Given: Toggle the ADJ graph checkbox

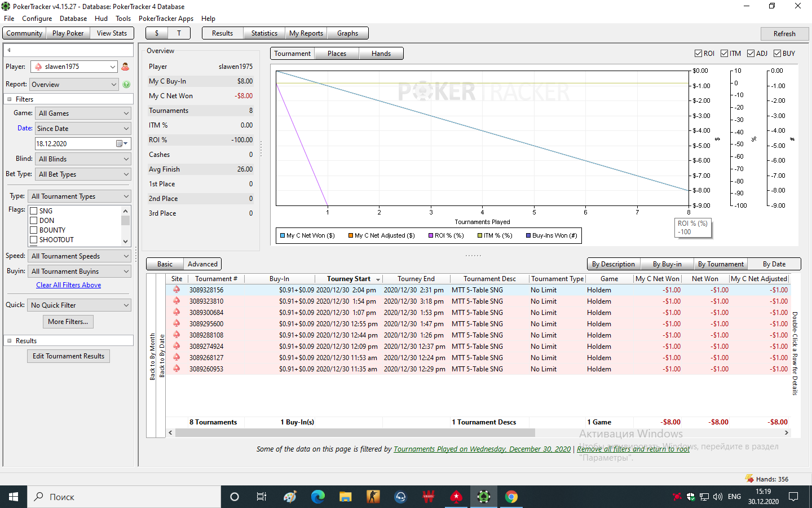Looking at the screenshot, I should click(751, 54).
